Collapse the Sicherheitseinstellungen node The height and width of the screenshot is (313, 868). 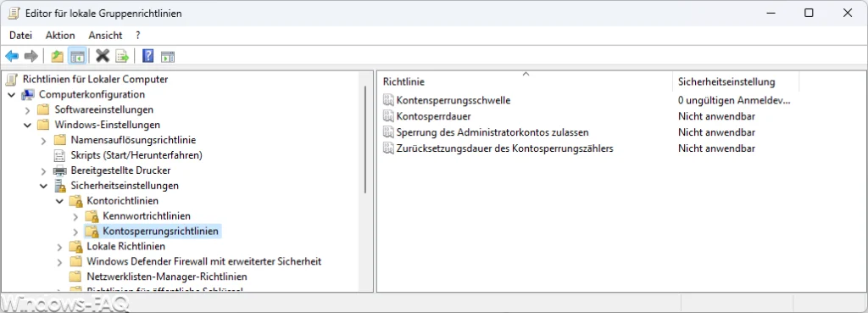44,186
